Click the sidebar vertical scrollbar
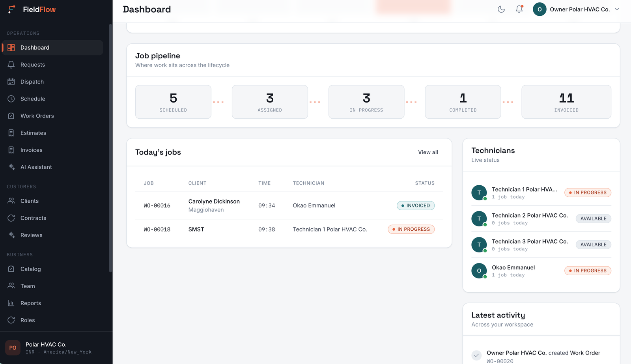 [x=110, y=148]
